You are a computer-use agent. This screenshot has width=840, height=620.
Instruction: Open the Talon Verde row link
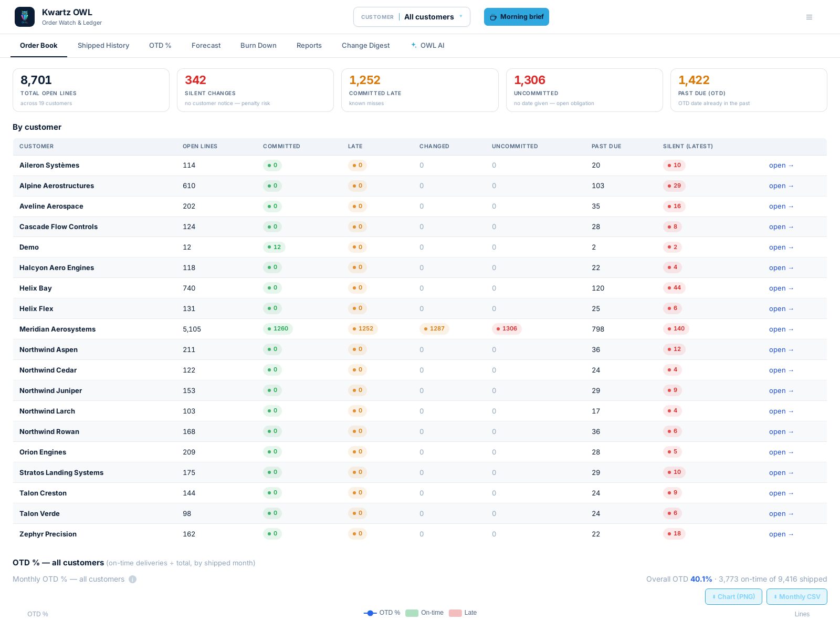pyautogui.click(x=781, y=513)
